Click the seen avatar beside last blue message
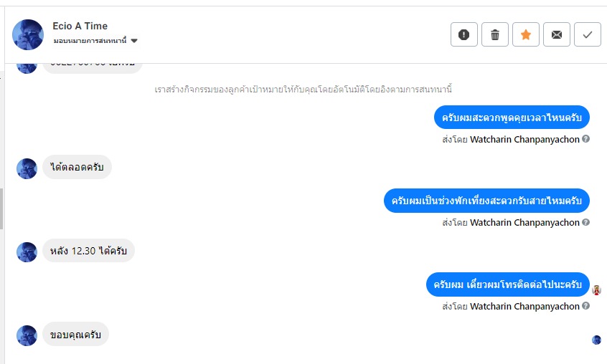Viewport: 607px width, 364px height. pyautogui.click(x=596, y=289)
